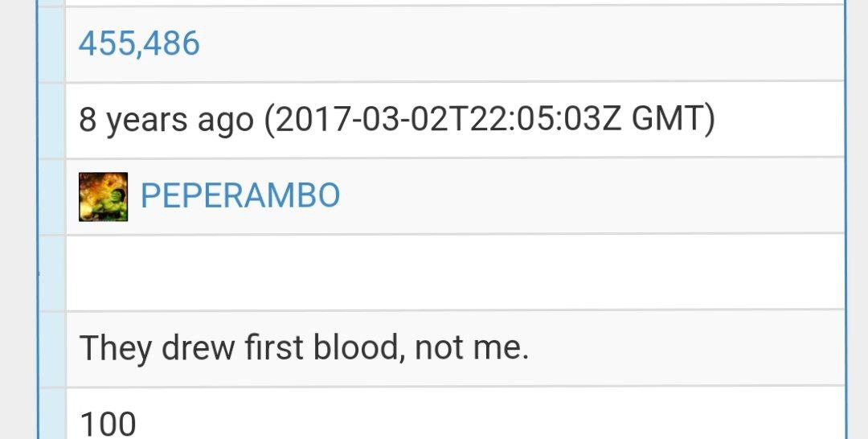
Task: Click blue side cell beside the timestamp
Action: 51,120
